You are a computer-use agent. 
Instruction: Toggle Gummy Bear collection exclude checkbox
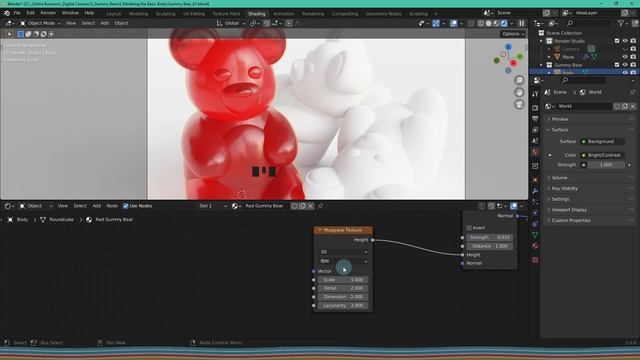coord(617,65)
